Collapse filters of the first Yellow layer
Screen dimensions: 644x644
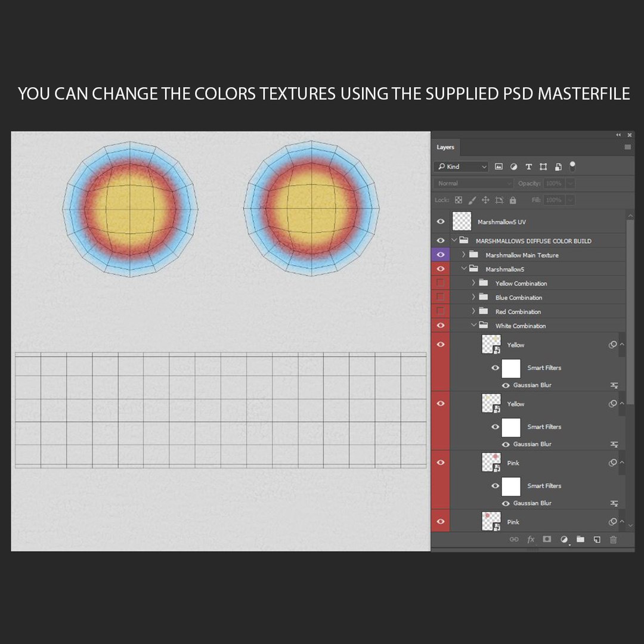click(622, 344)
